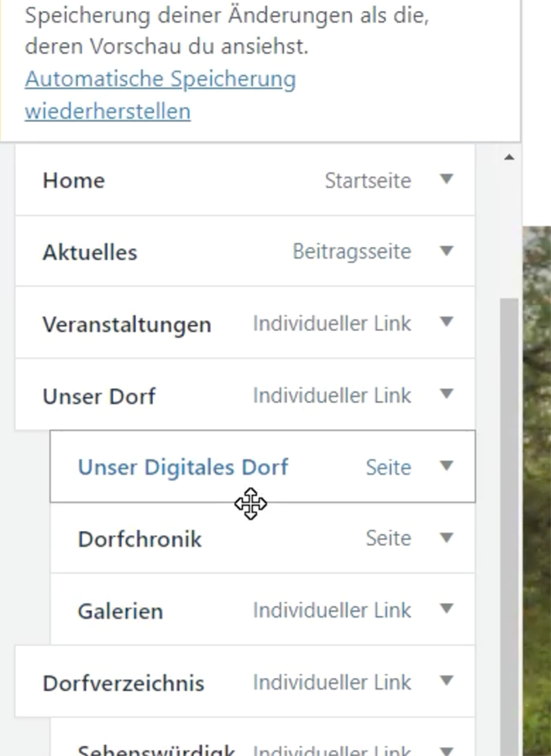Expand the Aktuelles item dropdown arrow

(447, 251)
